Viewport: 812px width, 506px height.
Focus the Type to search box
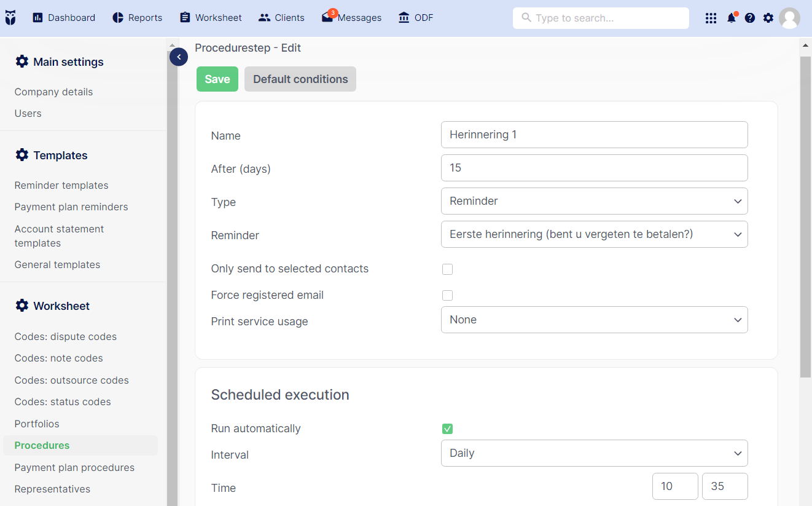[x=601, y=18]
